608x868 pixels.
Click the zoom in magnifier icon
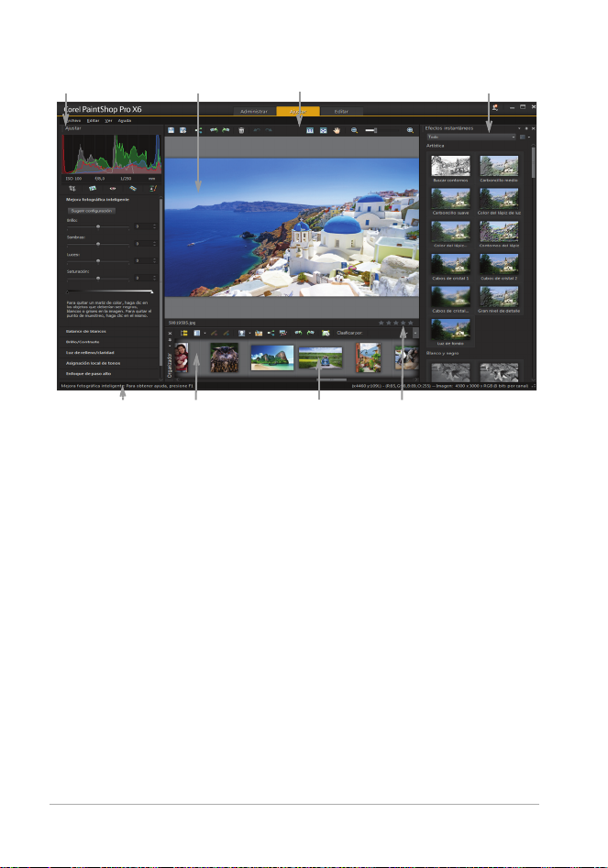tap(410, 131)
